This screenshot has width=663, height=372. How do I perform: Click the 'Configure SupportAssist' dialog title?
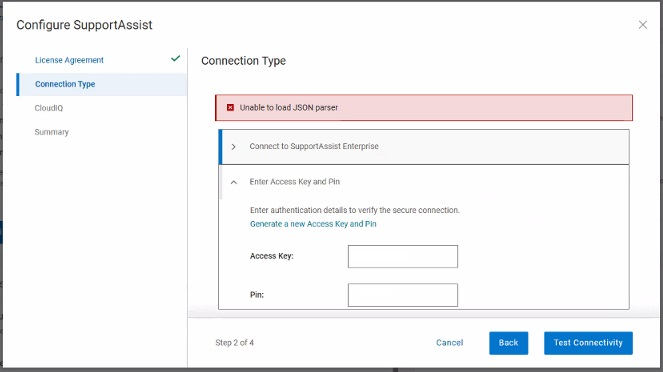point(84,25)
